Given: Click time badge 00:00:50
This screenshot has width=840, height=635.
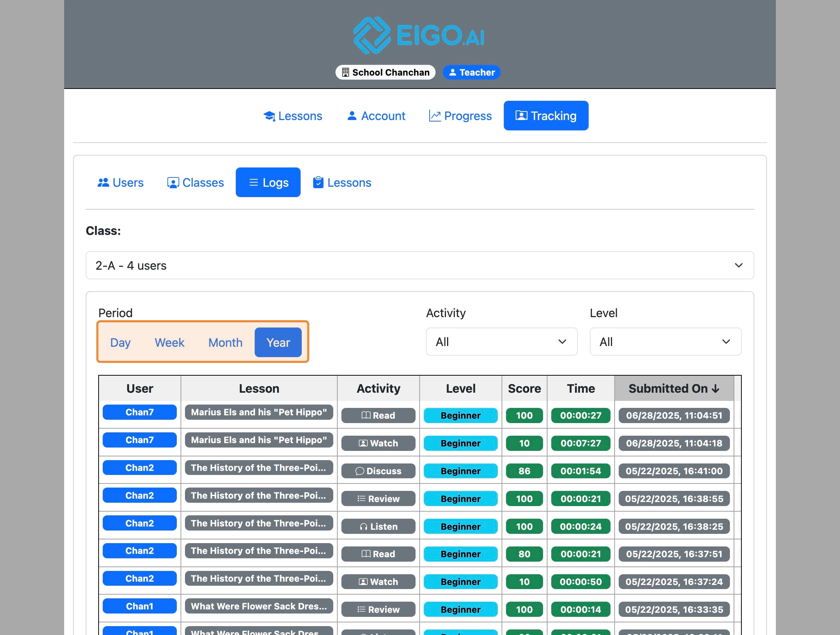Looking at the screenshot, I should [581, 582].
